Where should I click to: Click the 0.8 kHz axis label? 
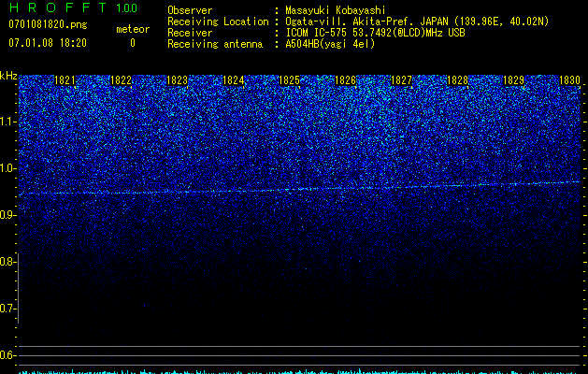[x=8, y=262]
